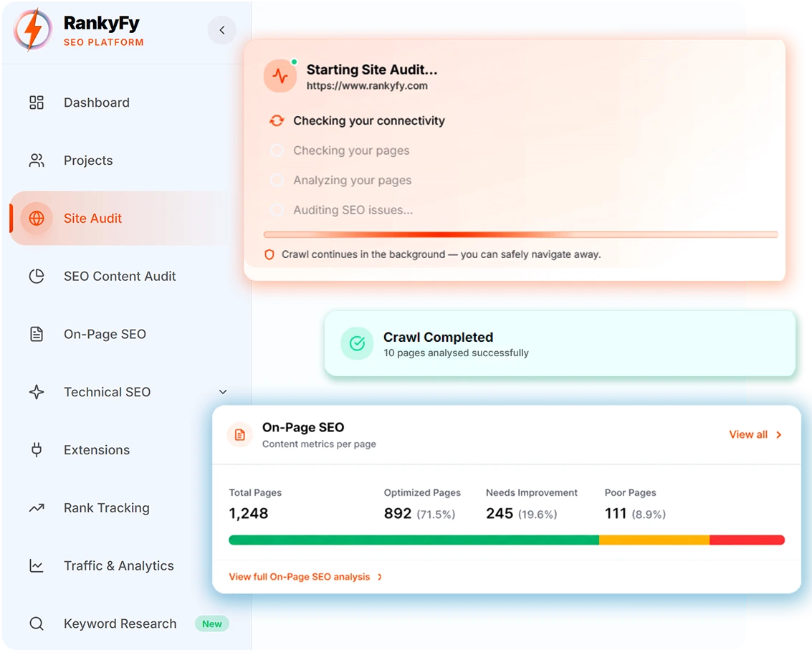Click the 10 pages analysed successfully text
This screenshot has width=812, height=650.
(456, 353)
